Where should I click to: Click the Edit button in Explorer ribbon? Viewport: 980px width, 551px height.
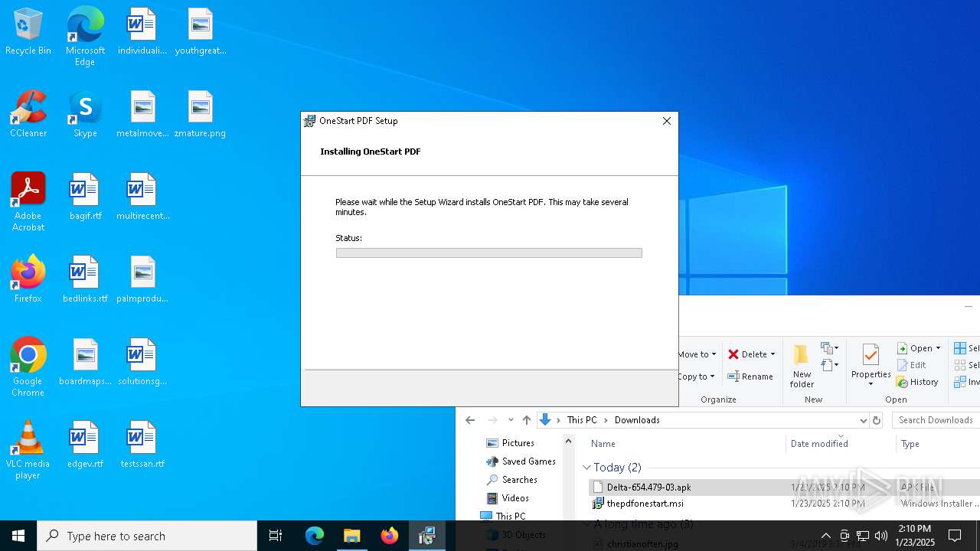(x=911, y=365)
